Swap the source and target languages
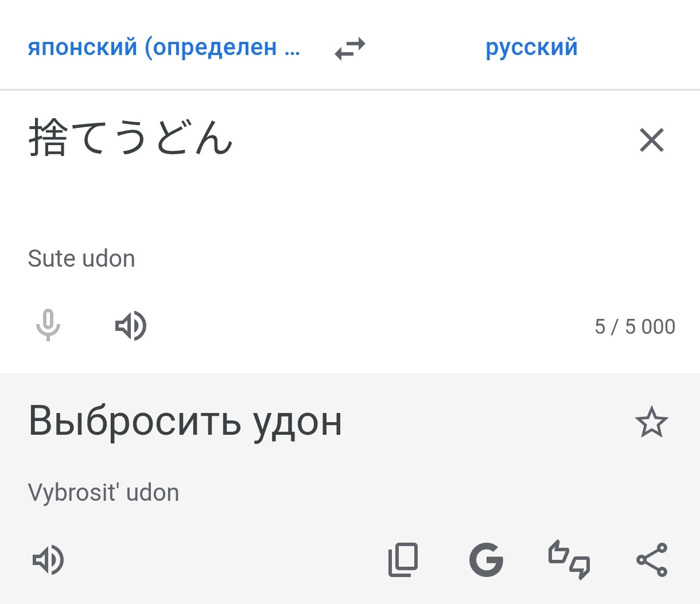Screen dimensions: 700x604 pos(350,49)
